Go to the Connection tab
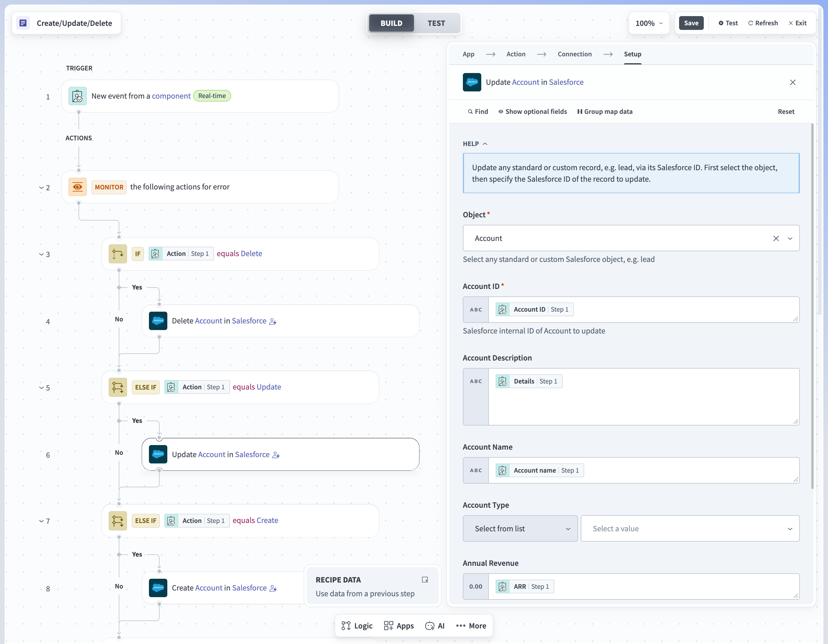Viewport: 828px width, 644px height. [574, 54]
